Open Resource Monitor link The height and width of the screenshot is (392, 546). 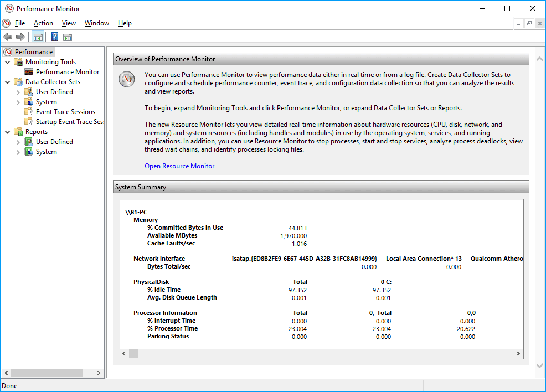179,166
